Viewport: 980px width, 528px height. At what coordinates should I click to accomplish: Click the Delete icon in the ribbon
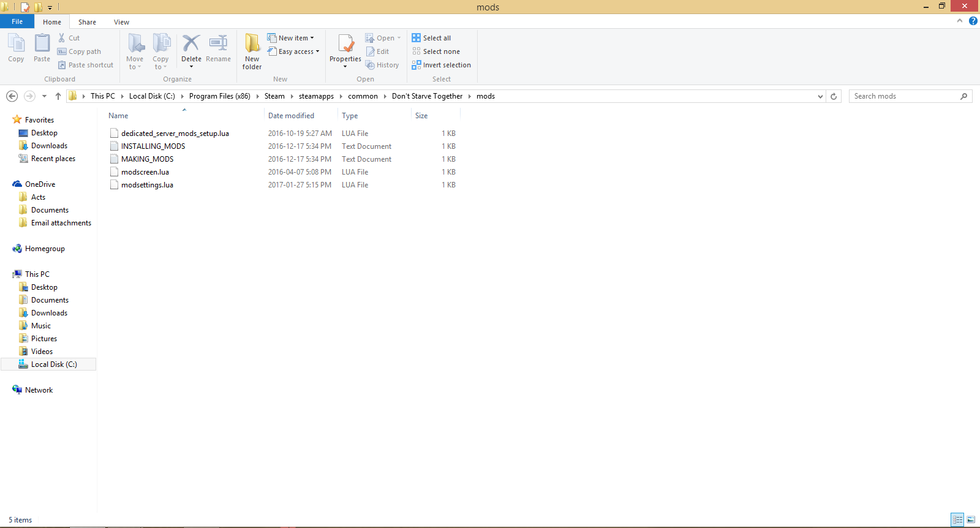point(191,43)
